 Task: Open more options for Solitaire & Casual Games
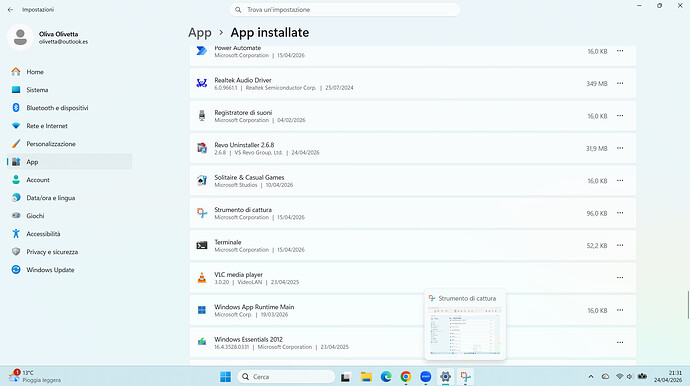coord(620,180)
